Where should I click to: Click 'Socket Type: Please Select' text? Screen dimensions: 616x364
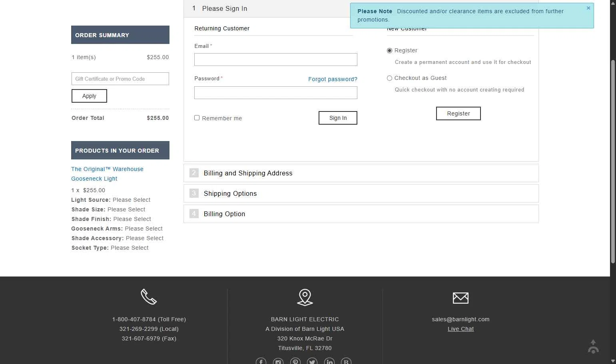[110, 248]
